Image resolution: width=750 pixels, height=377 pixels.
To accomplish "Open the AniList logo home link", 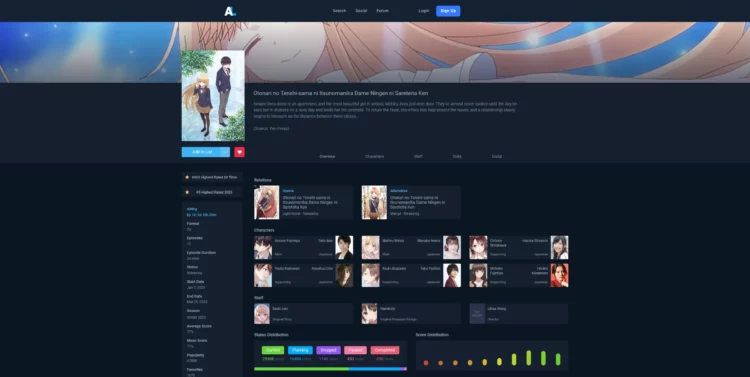I will tap(230, 11).
